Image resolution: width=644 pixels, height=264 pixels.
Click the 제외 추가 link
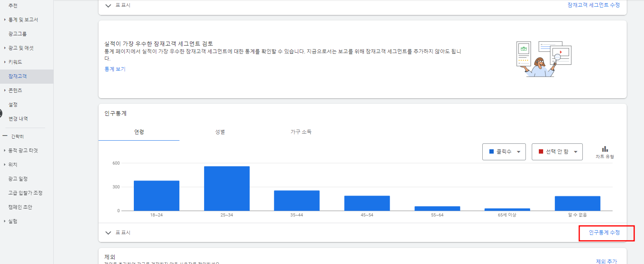[x=606, y=261]
